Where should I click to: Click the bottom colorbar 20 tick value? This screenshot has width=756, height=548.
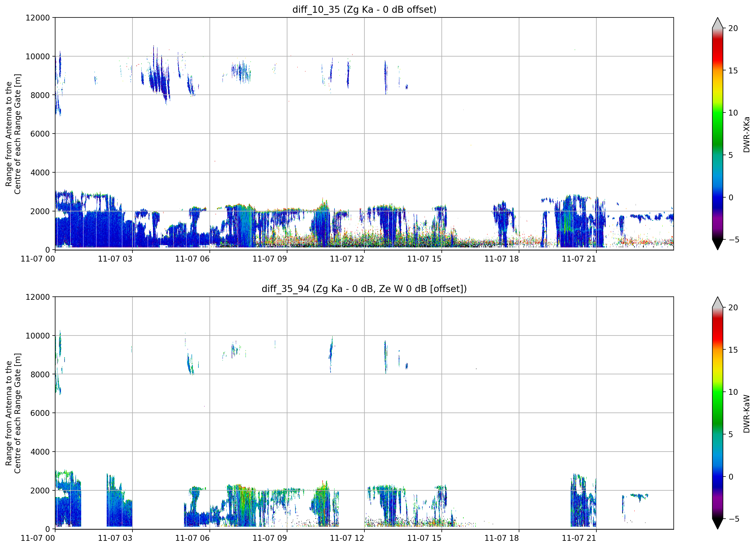(733, 308)
